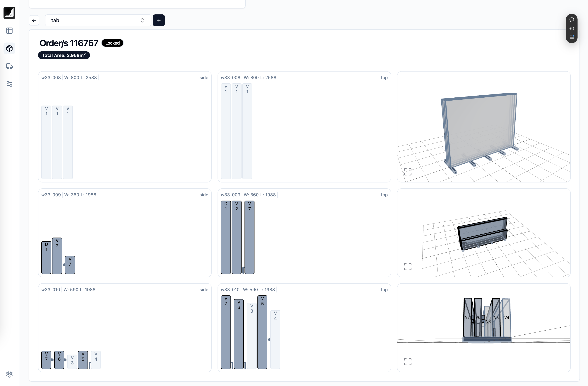Select first V1 panel in w33-008 side view
588x386 pixels.
(47, 142)
